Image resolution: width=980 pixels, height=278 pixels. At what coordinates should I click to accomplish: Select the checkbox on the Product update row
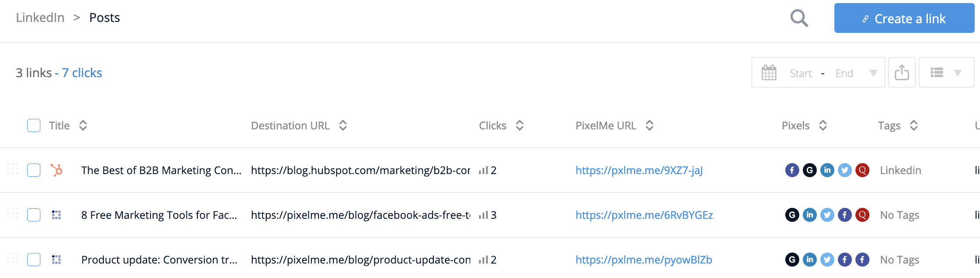tap(33, 259)
